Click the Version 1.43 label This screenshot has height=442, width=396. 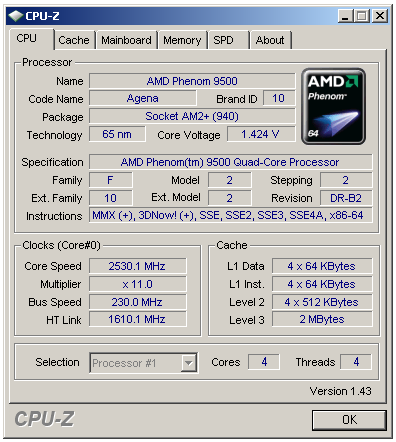[x=340, y=391]
